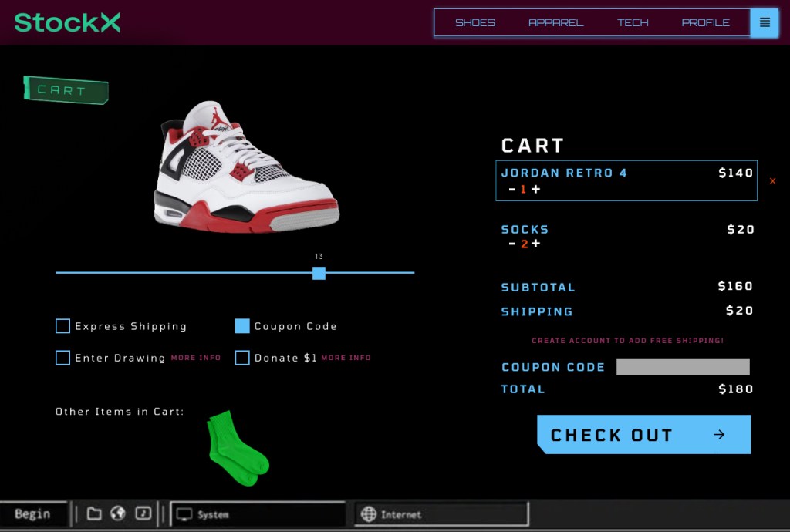
Task: Focus the Coupon Code input field
Action: pyautogui.click(x=683, y=367)
